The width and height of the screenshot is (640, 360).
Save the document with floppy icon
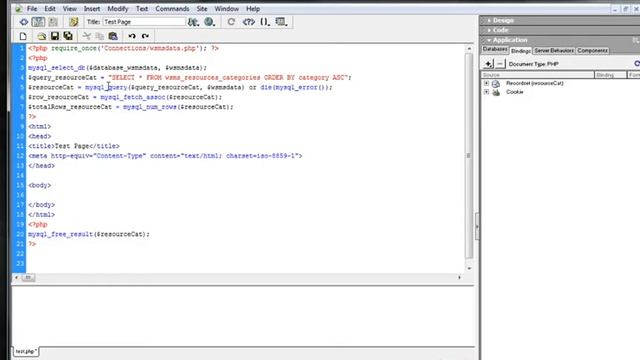tap(55, 36)
